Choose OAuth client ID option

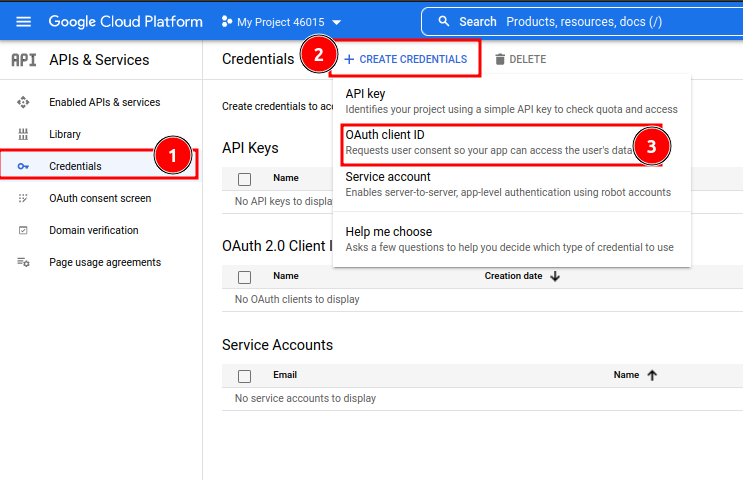tap(512, 142)
